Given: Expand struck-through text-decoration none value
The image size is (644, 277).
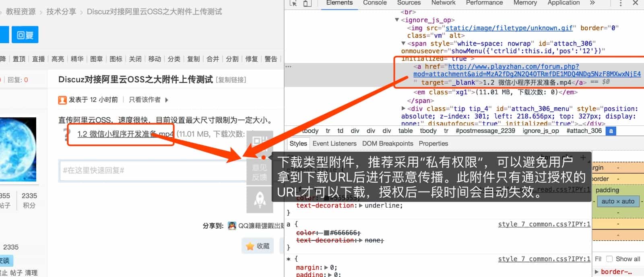Looking at the screenshot, I should [x=361, y=240].
